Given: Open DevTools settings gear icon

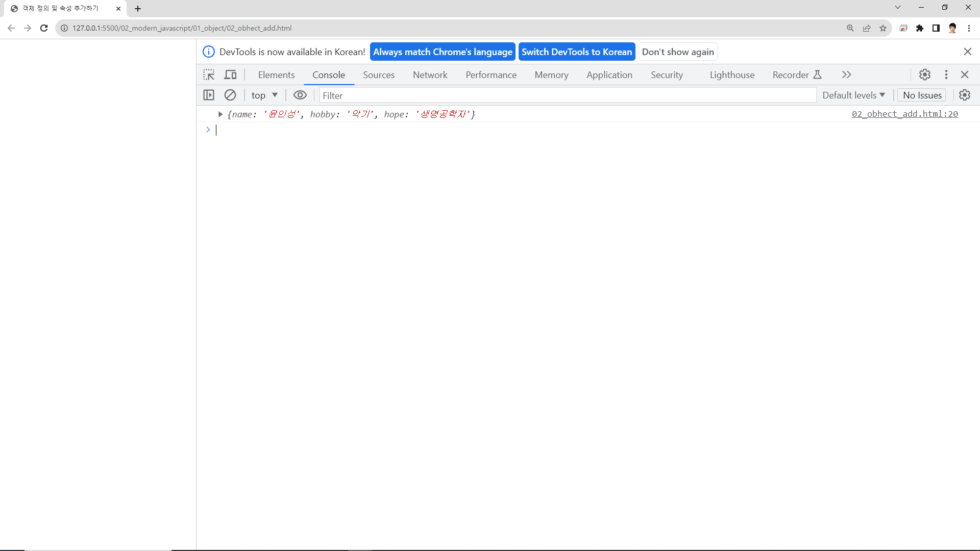Looking at the screenshot, I should [x=925, y=75].
